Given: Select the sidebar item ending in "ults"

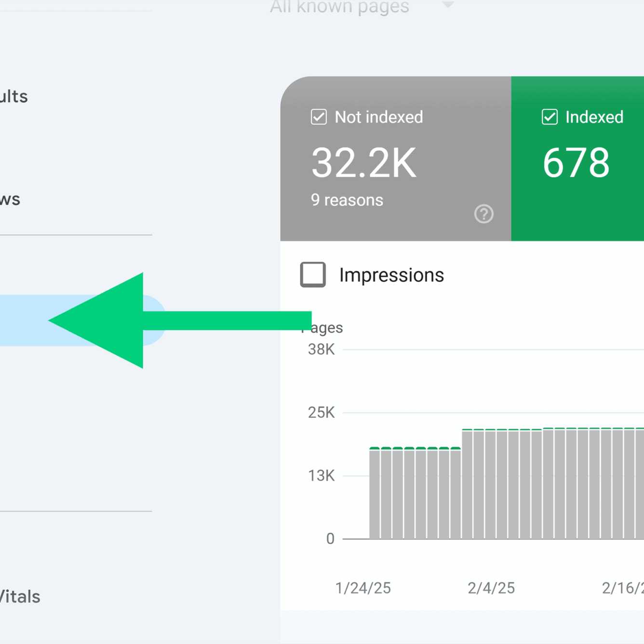Looking at the screenshot, I should point(14,96).
